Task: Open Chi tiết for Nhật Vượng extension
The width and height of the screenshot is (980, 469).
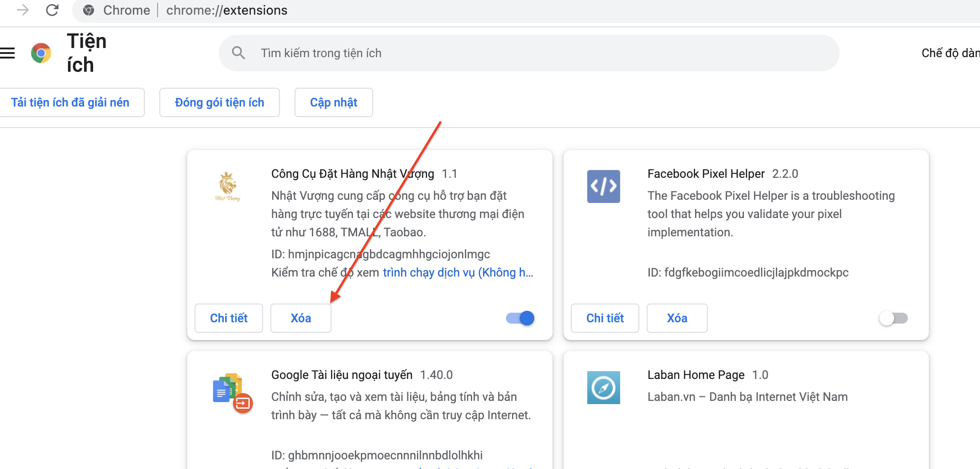Action: (x=229, y=318)
